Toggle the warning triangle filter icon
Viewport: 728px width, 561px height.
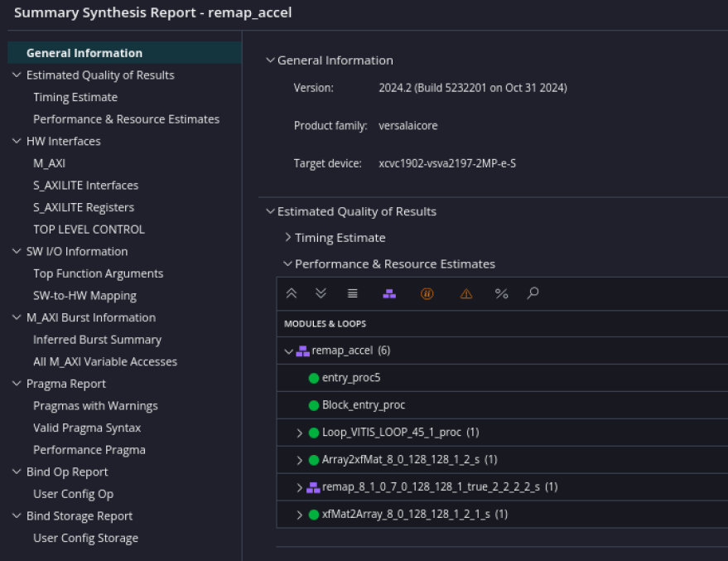tap(466, 293)
